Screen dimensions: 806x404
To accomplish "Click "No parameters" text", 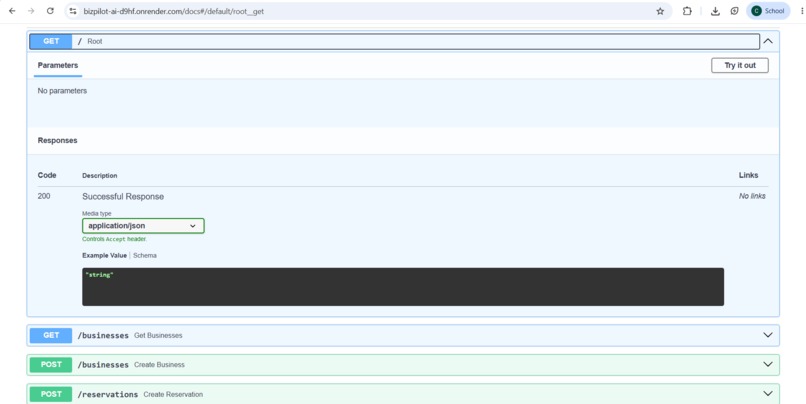I will 62,90.
